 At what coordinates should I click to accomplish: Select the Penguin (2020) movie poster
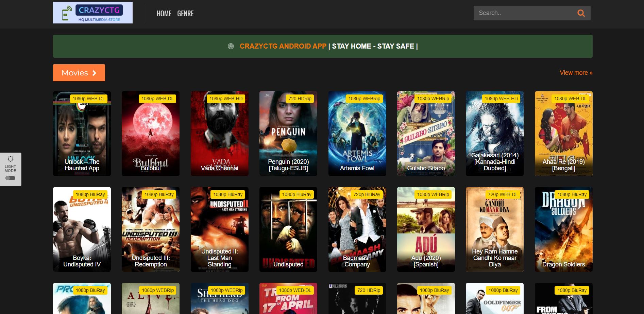click(288, 134)
